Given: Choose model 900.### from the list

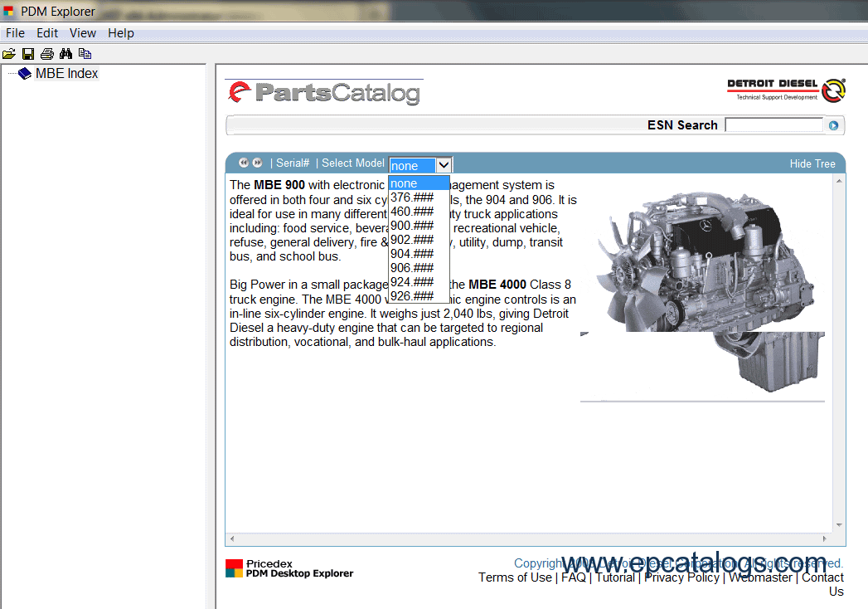Looking at the screenshot, I should coord(419,226).
